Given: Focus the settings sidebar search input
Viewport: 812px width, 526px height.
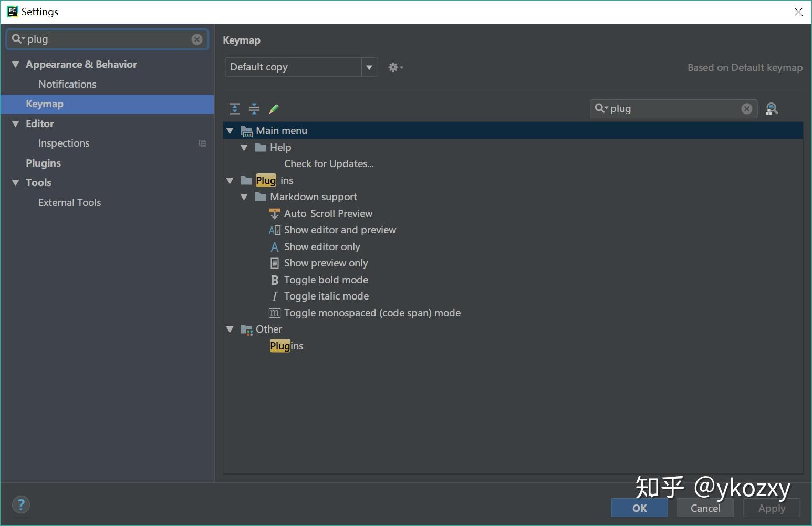Looking at the screenshot, I should tap(108, 39).
